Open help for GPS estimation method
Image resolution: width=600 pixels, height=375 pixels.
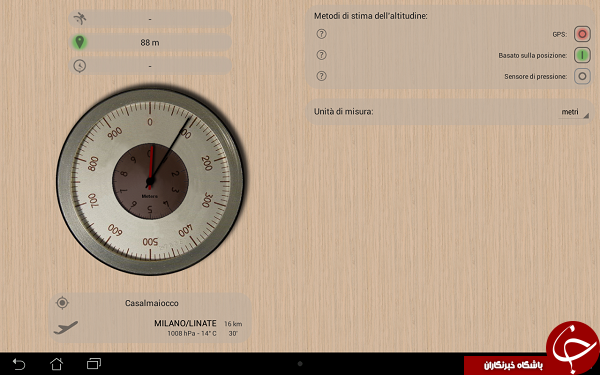pyautogui.click(x=321, y=34)
